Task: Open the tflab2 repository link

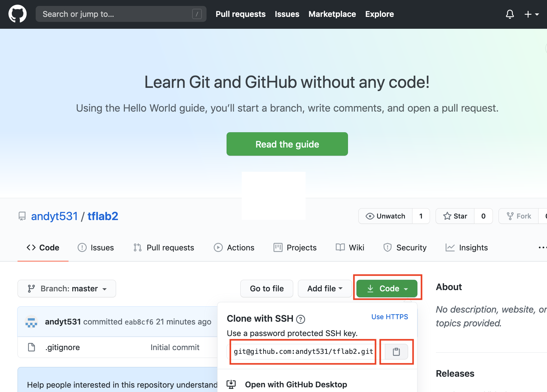Action: (x=103, y=216)
